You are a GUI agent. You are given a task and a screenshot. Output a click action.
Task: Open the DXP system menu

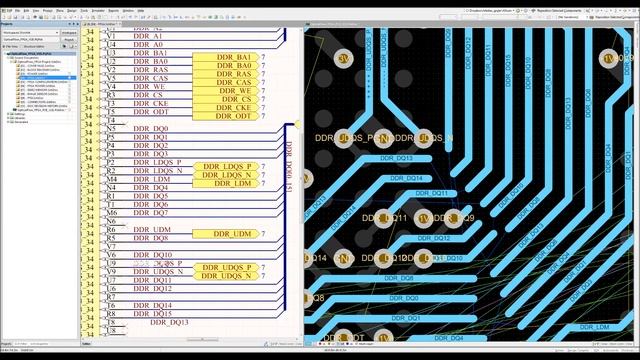point(7,11)
